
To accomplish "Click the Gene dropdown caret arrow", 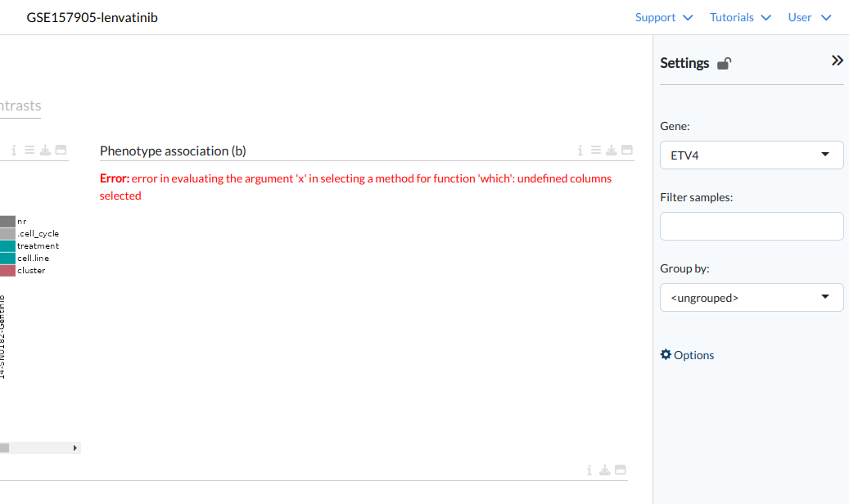I will coord(825,155).
